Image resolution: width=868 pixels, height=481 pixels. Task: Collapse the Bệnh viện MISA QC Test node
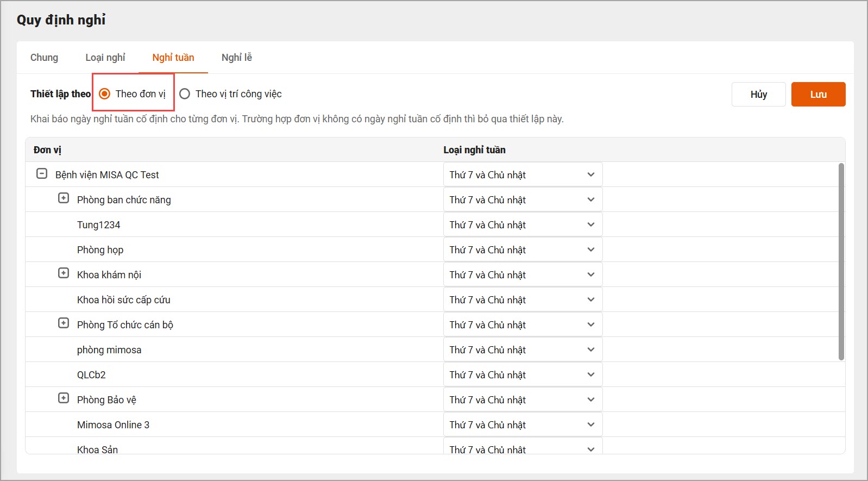pyautogui.click(x=42, y=174)
